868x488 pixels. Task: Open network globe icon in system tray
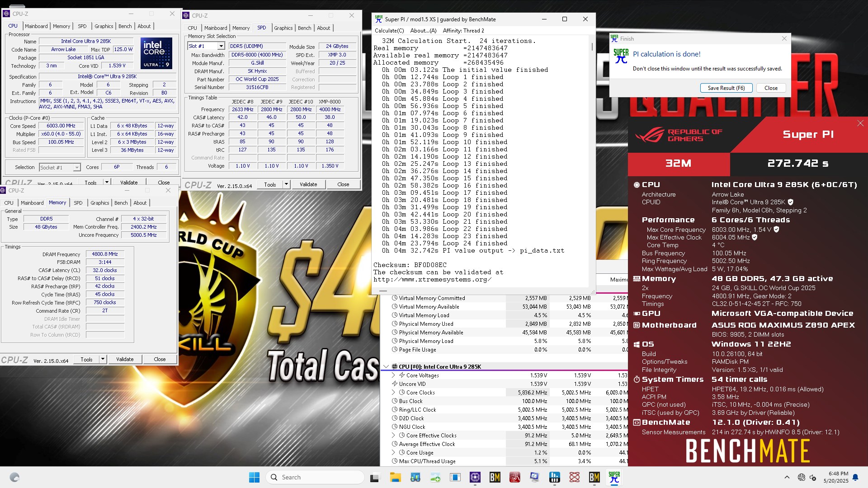coord(801,477)
